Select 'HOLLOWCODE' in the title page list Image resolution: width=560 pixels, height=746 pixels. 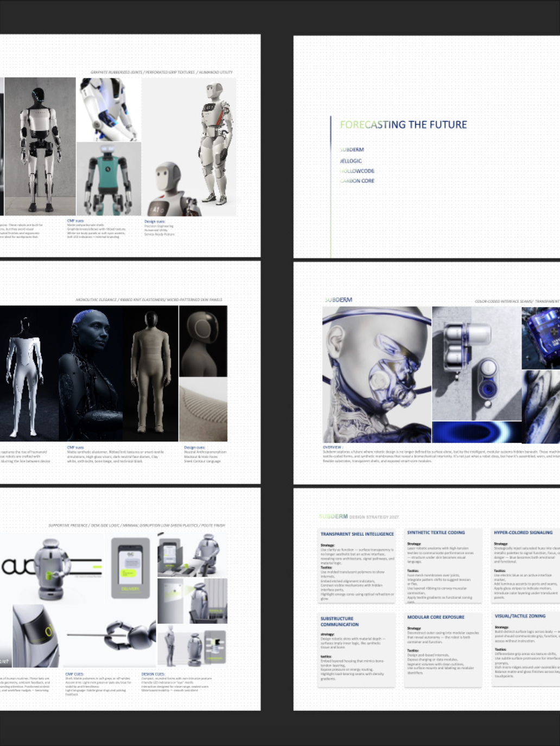pos(357,171)
